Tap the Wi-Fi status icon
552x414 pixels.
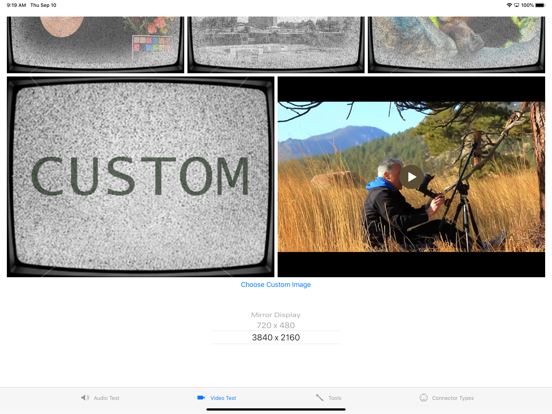pos(509,5)
